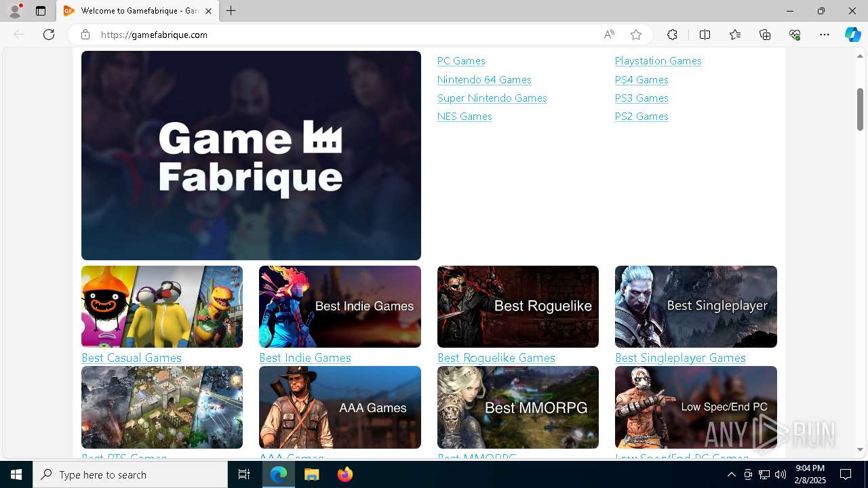Open the Windows Start menu
868x488 pixels.
16,474
